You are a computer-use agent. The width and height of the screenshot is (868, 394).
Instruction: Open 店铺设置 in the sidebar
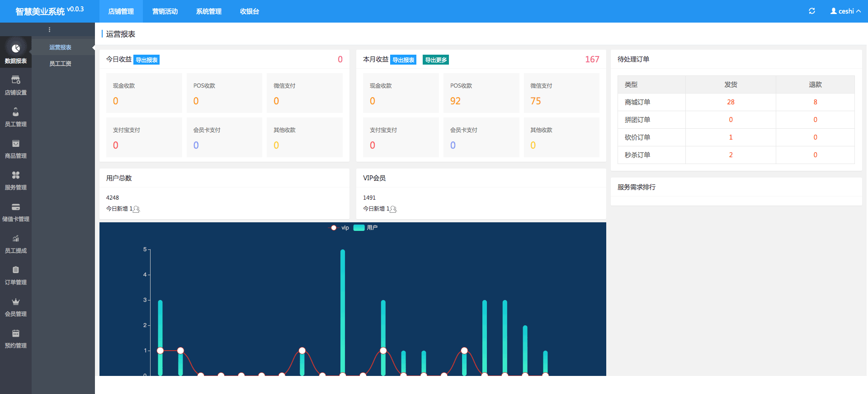(16, 80)
